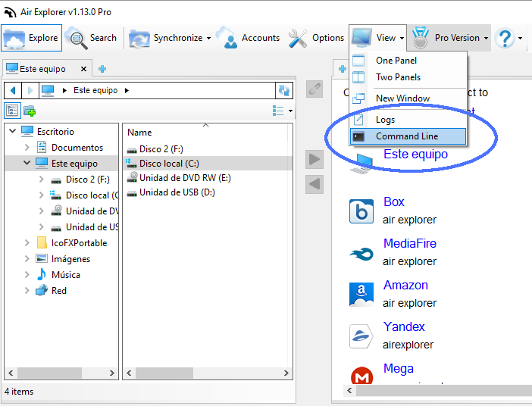The width and height of the screenshot is (532, 406).
Task: Create a new folder icon
Action: [30, 111]
